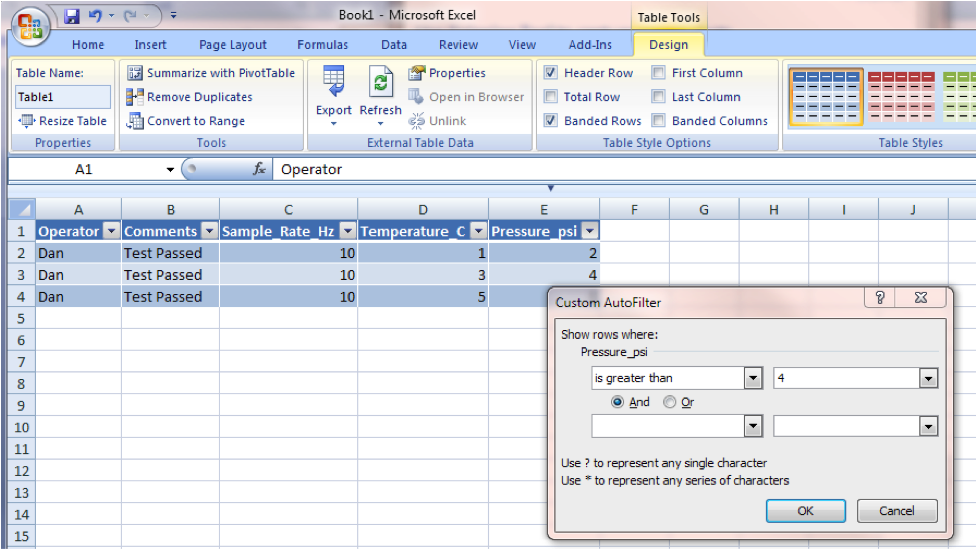Open the Name Box dropdown arrow
This screenshot has height=550, width=977.
(169, 169)
